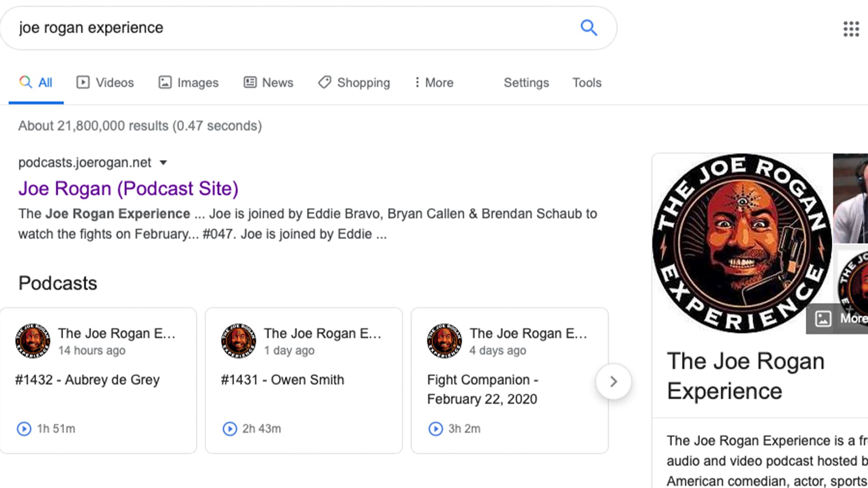
Task: Switch to the Images tab
Action: [189, 83]
